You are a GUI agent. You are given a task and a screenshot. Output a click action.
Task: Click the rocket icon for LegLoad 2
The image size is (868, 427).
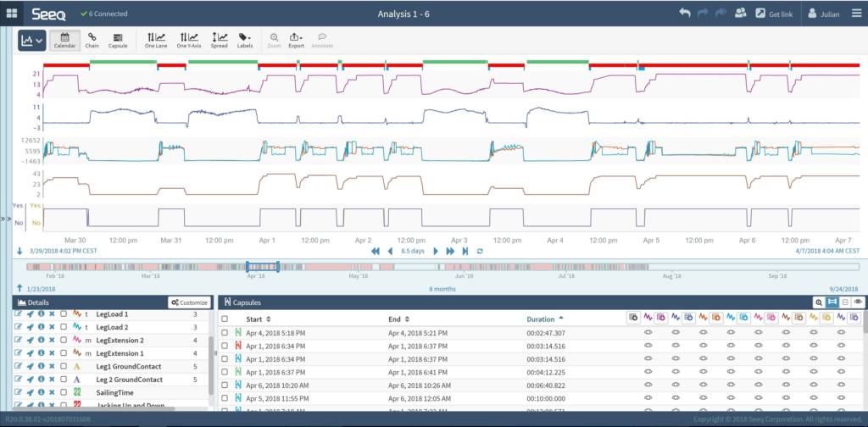tap(30, 327)
